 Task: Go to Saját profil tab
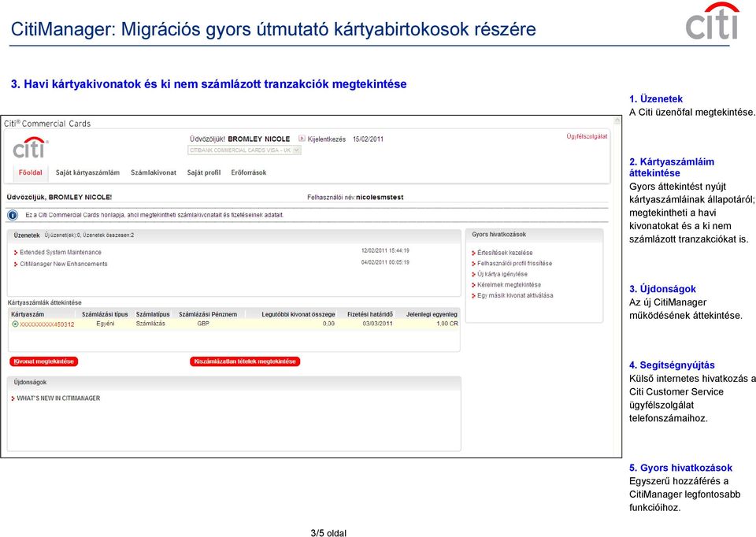pyautogui.click(x=203, y=172)
